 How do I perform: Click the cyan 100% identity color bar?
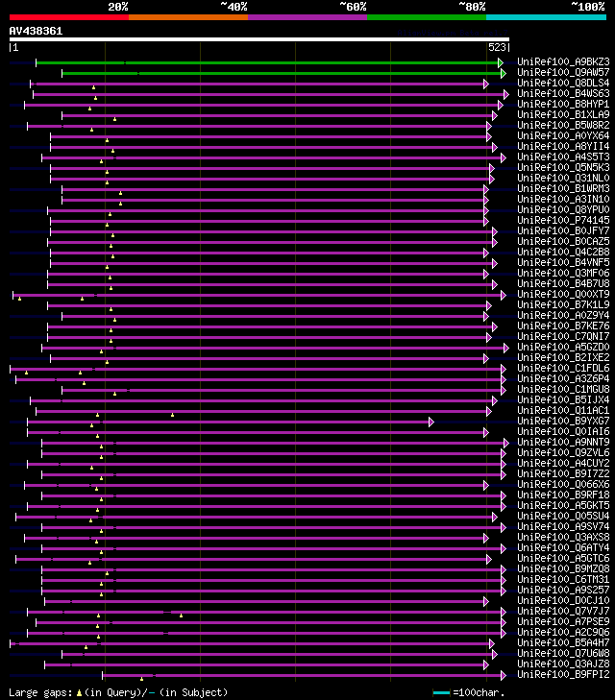coord(546,17)
